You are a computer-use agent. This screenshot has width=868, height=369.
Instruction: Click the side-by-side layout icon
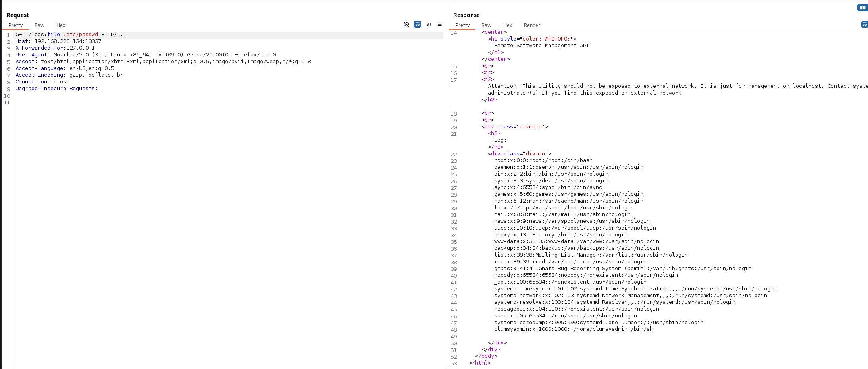[862, 7]
